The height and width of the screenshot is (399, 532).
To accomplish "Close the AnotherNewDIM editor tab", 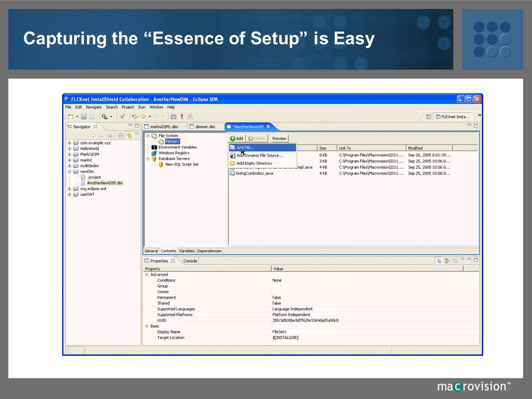I will pos(268,126).
